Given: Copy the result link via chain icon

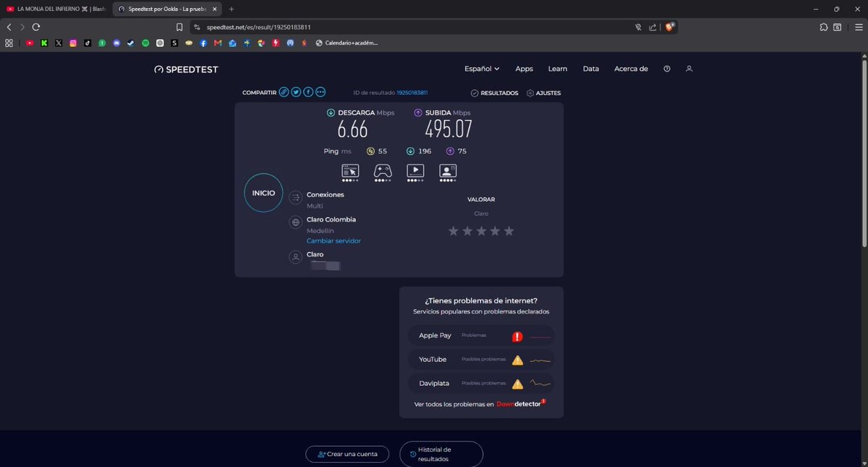Looking at the screenshot, I should click(x=284, y=92).
